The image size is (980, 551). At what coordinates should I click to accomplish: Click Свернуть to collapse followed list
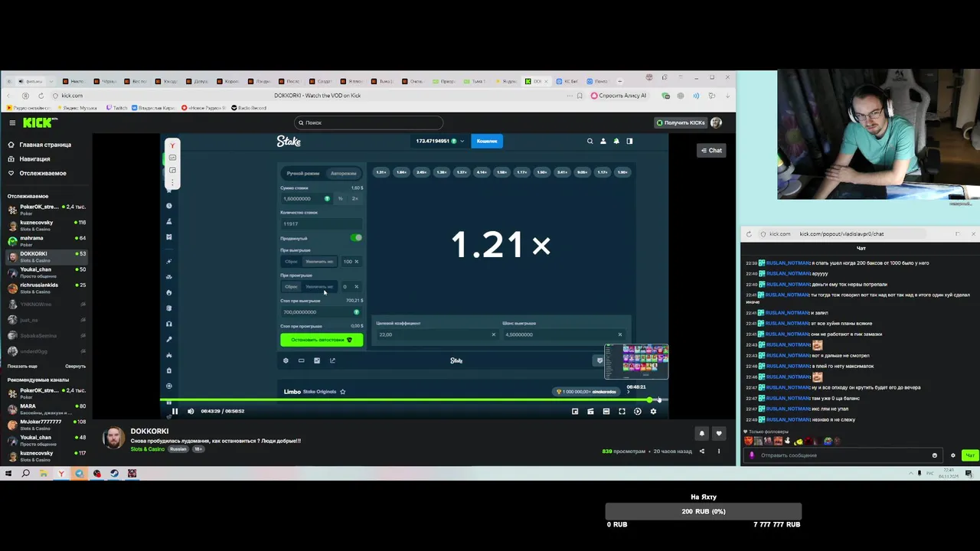(75, 366)
